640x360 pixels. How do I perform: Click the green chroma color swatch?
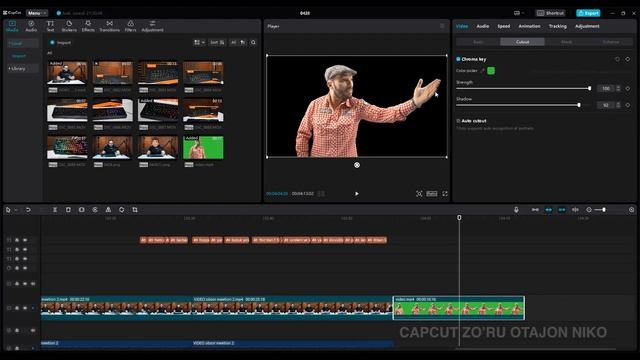491,71
